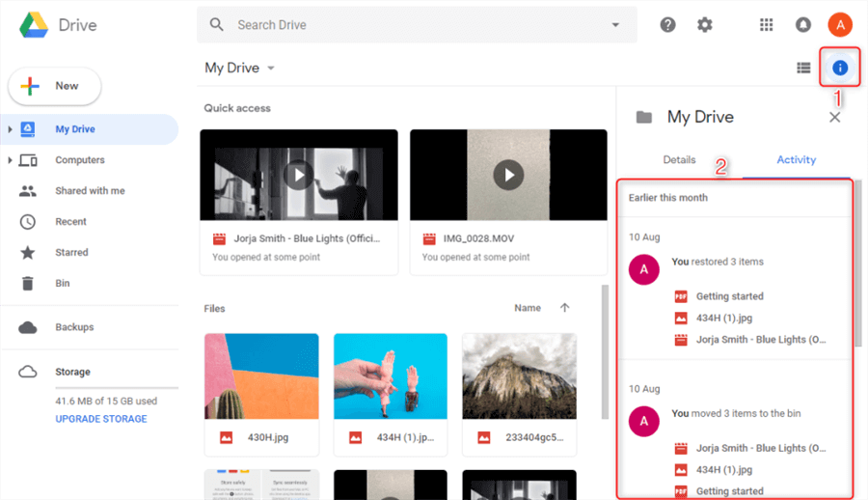Switch to the Details tab
This screenshot has width=868, height=500.
pyautogui.click(x=679, y=160)
